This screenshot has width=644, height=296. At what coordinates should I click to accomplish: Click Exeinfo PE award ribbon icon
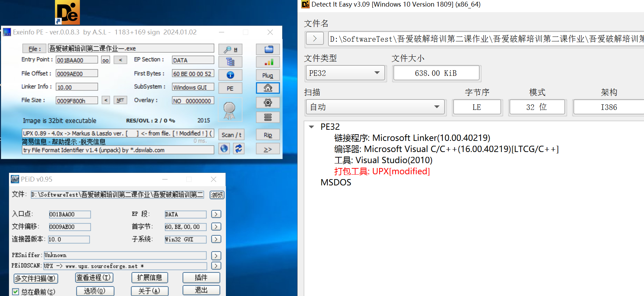(x=230, y=110)
